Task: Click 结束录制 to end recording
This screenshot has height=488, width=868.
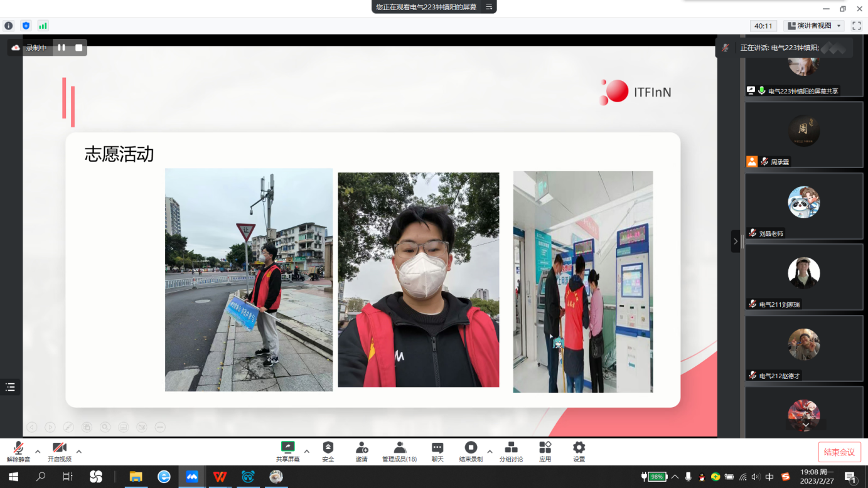Action: click(x=471, y=452)
